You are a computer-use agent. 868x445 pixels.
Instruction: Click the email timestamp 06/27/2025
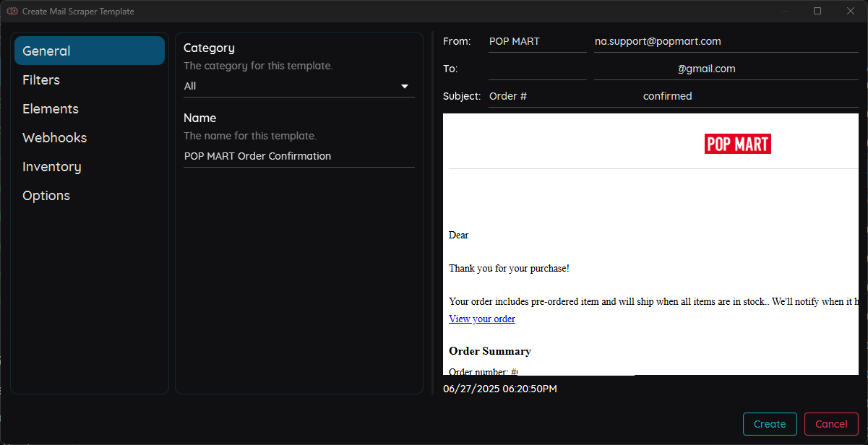[499, 389]
